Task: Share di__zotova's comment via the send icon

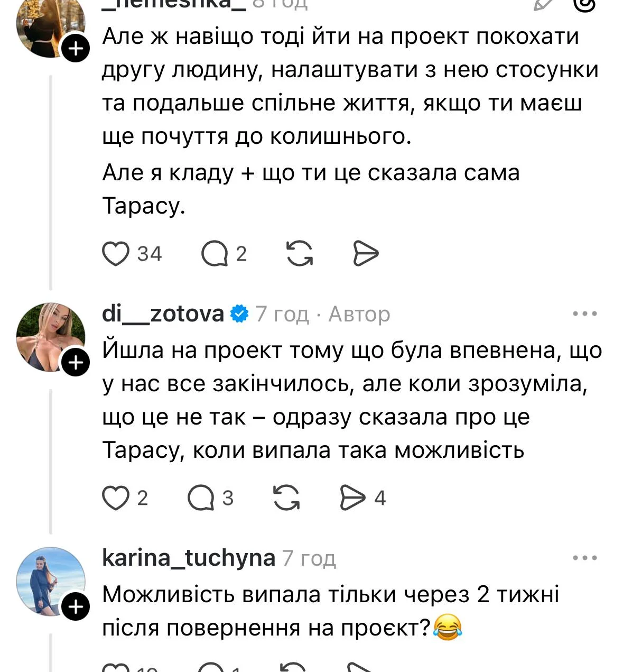Action: pyautogui.click(x=354, y=496)
